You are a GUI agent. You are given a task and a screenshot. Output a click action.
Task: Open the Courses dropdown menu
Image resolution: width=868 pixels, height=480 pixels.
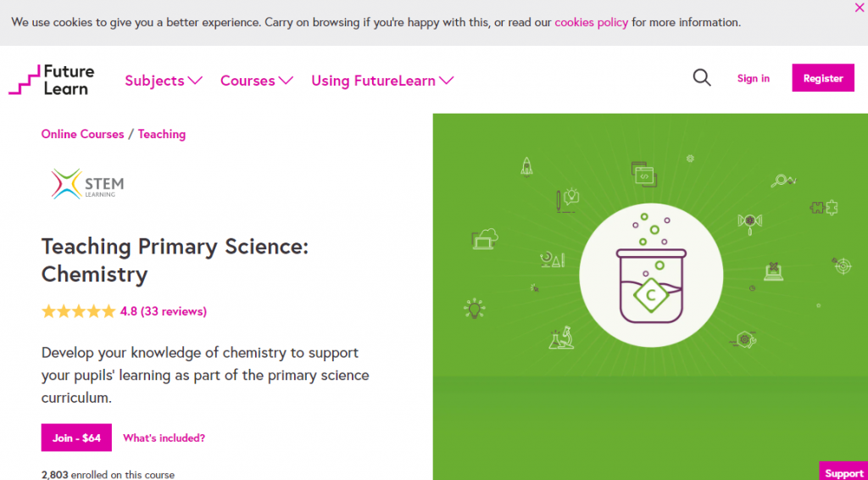[256, 81]
